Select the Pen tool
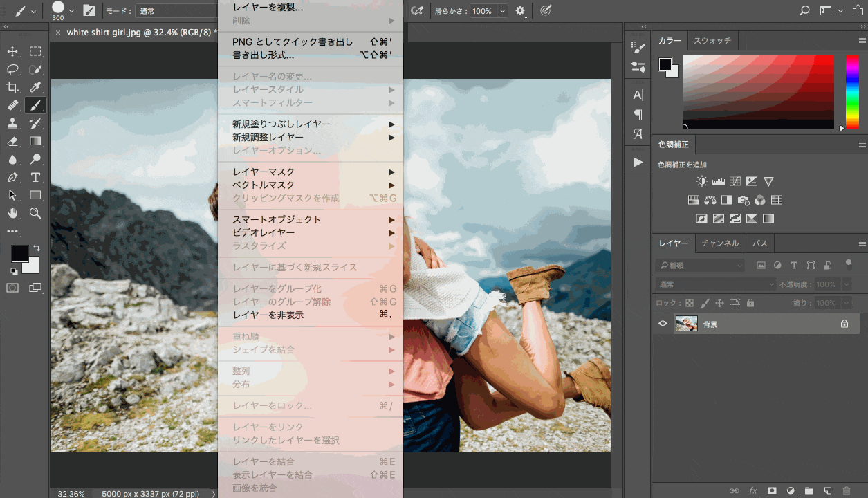Screen dimensions: 868x498 click(12, 177)
